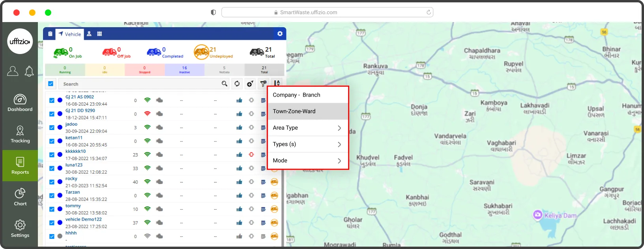
Task: Filter by Inactive status count
Action: click(x=184, y=70)
